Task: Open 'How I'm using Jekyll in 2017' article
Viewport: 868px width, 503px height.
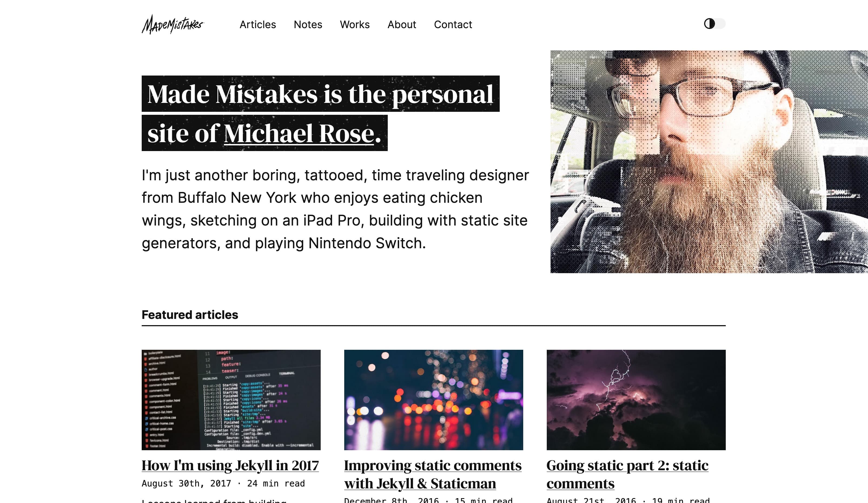Action: pos(230,465)
